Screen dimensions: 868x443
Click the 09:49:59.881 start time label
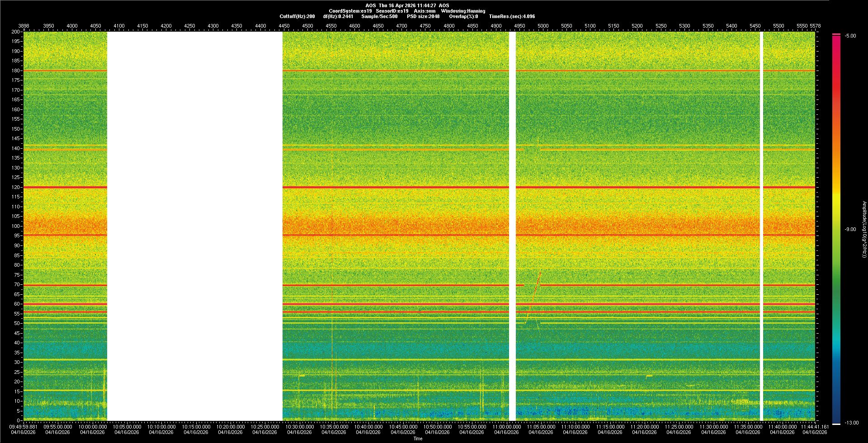click(24, 427)
